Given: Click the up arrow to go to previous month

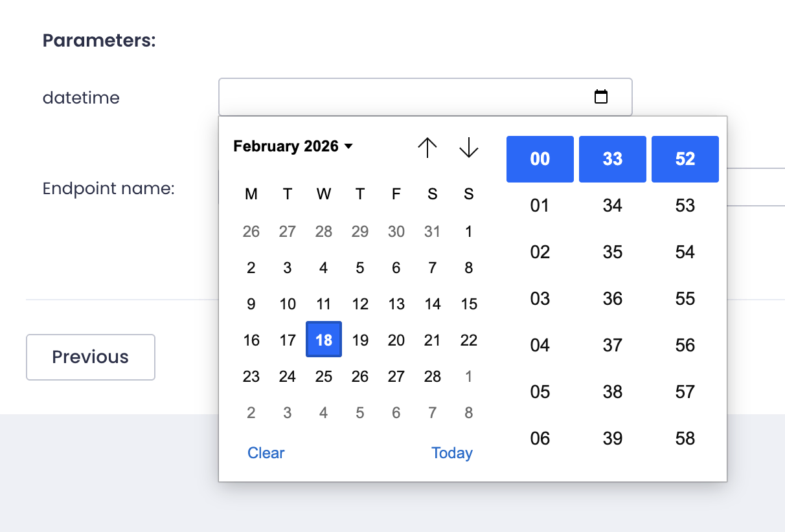Looking at the screenshot, I should [x=427, y=148].
